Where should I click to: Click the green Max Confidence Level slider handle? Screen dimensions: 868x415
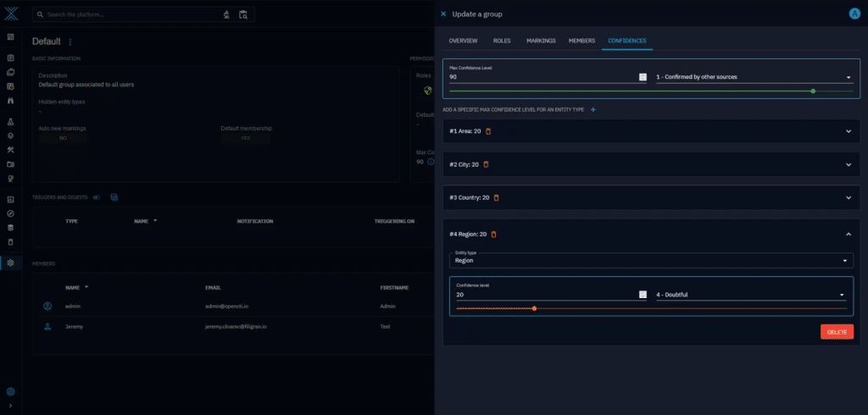(x=813, y=91)
